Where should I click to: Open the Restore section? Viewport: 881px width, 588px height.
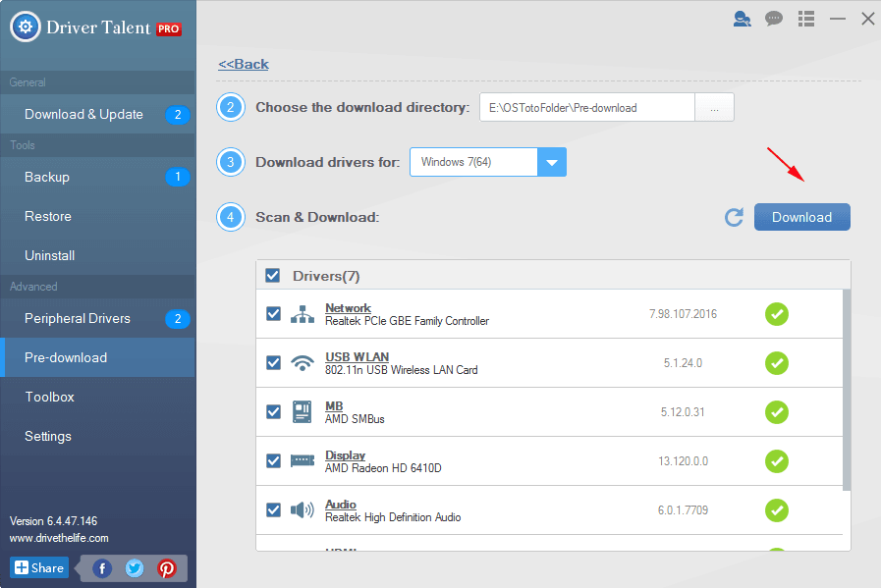(x=98, y=216)
